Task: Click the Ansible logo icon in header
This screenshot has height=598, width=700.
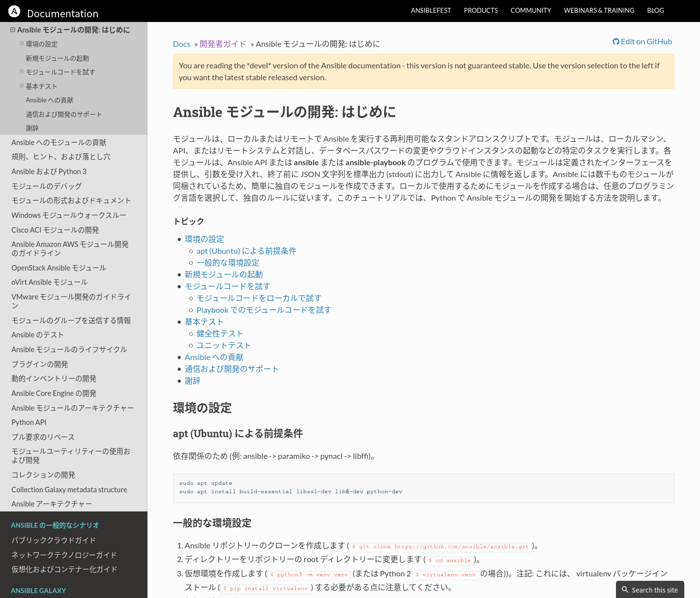Action: coord(14,11)
